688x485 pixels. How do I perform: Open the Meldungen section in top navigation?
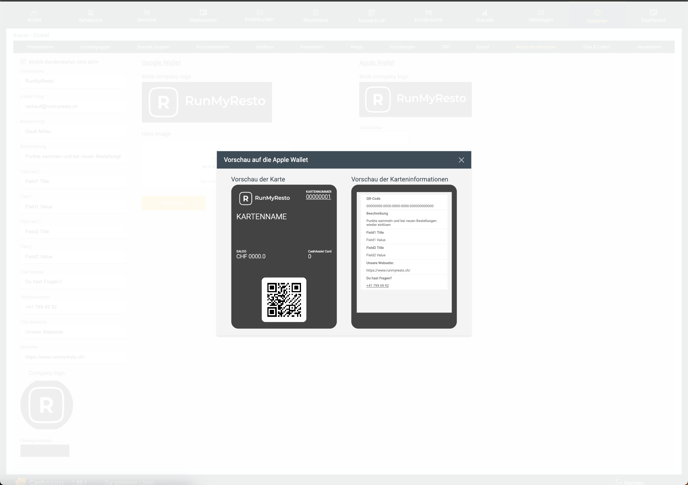point(541,16)
